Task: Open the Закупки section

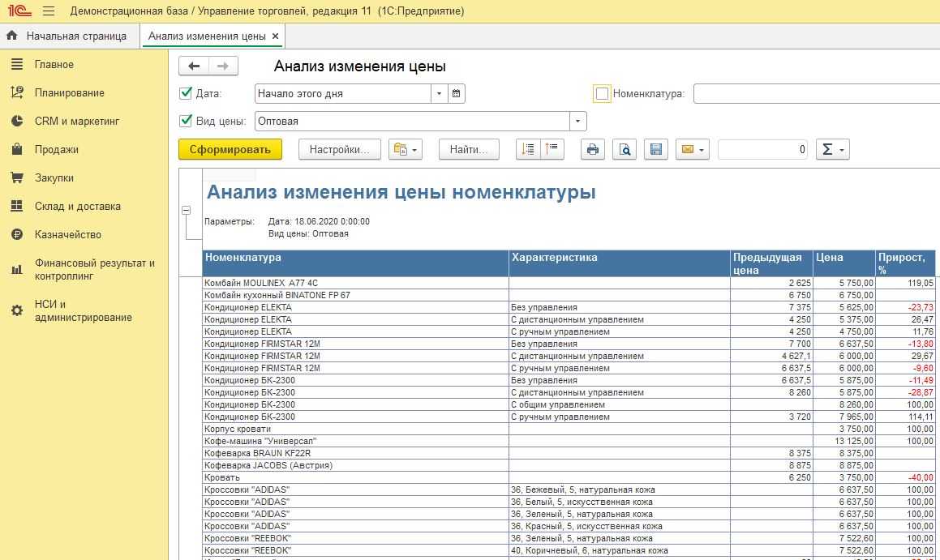Action: click(x=54, y=177)
